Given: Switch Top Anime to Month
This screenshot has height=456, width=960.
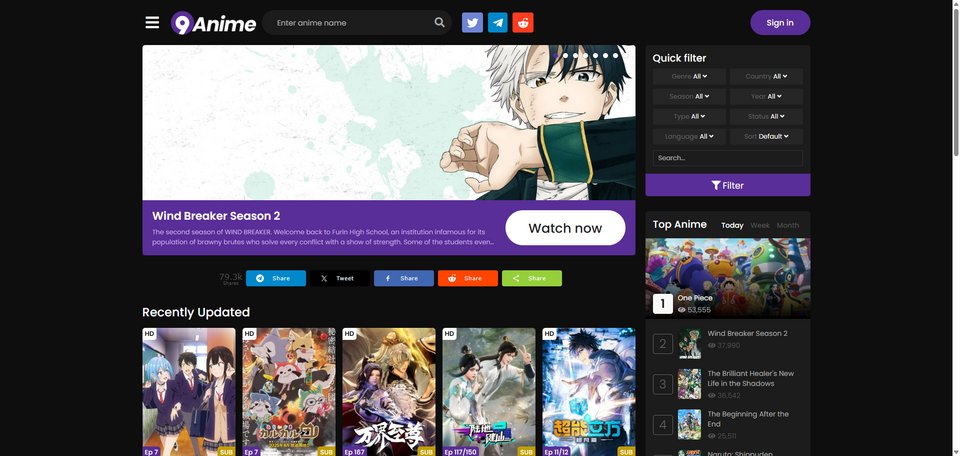Looking at the screenshot, I should tap(788, 225).
